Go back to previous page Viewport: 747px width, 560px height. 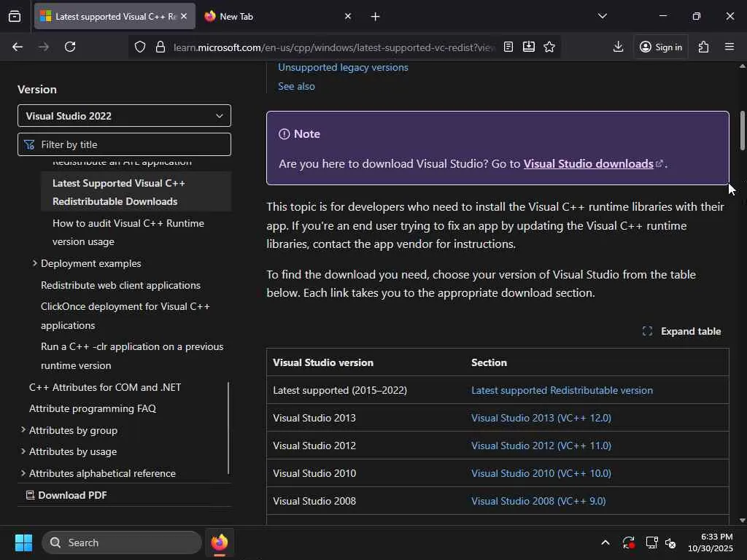[x=18, y=47]
